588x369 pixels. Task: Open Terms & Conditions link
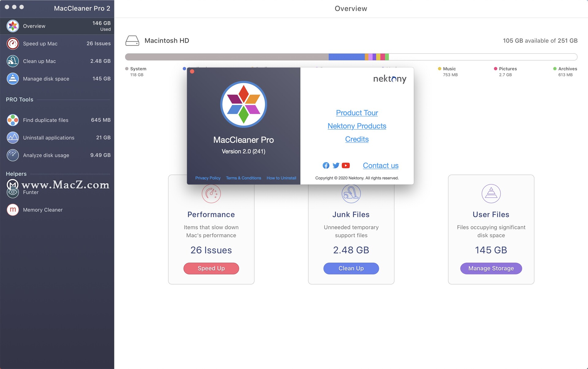pos(243,178)
